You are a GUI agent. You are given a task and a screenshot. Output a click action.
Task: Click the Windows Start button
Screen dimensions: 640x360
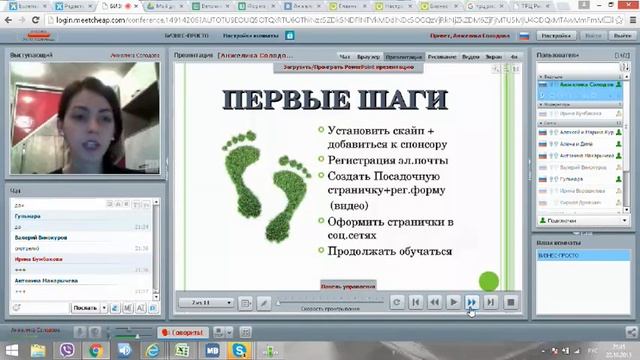12,350
